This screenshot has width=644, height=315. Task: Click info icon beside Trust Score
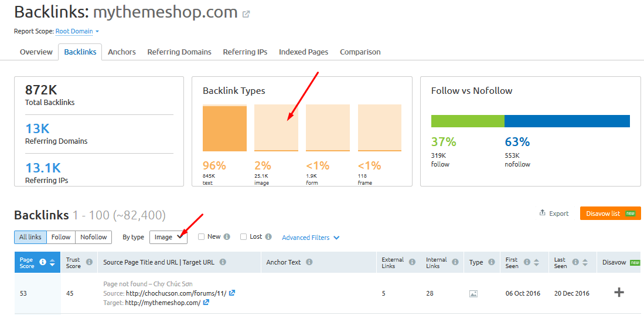tap(89, 262)
